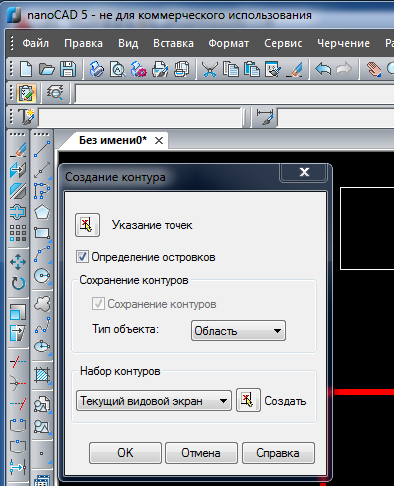394x486 pixels.
Task: Open the Вставка menu
Action: (173, 43)
